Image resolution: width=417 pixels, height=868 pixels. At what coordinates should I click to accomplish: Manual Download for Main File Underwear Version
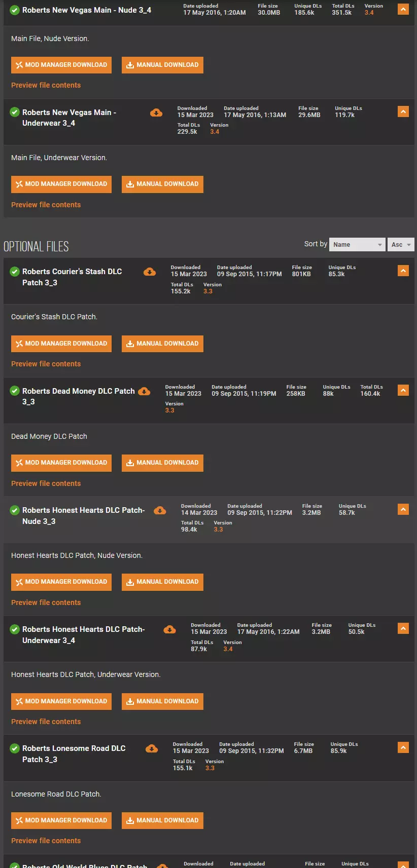162,184
